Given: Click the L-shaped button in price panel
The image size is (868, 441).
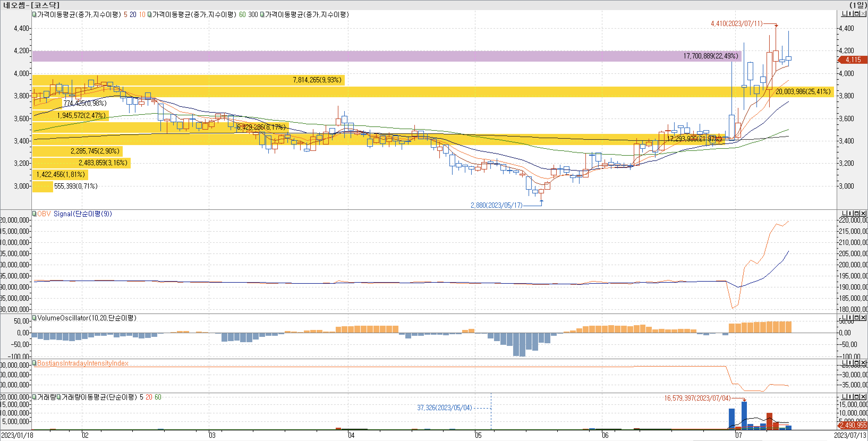Looking at the screenshot, I should [x=844, y=14].
